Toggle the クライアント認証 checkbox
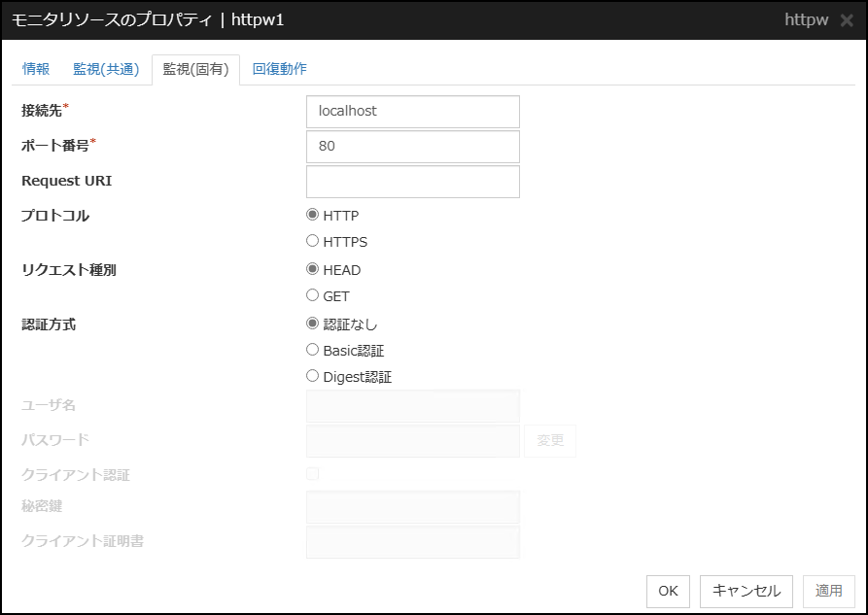Image resolution: width=868 pixels, height=615 pixels. tap(313, 474)
